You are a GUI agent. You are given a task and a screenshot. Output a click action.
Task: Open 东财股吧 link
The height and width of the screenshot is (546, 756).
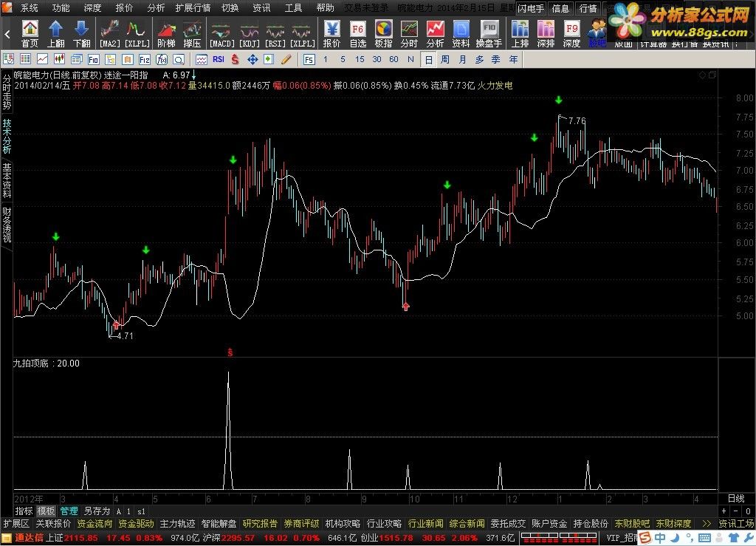tap(632, 524)
